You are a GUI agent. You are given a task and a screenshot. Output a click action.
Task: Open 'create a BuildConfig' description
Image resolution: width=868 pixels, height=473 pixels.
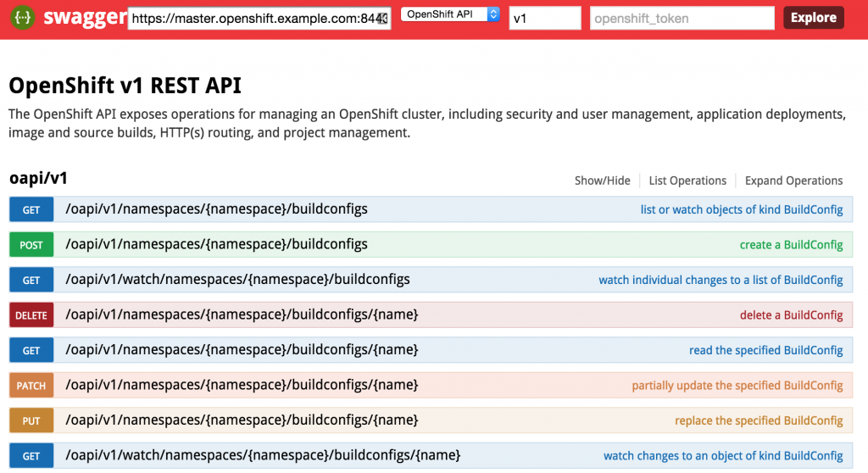(x=791, y=245)
